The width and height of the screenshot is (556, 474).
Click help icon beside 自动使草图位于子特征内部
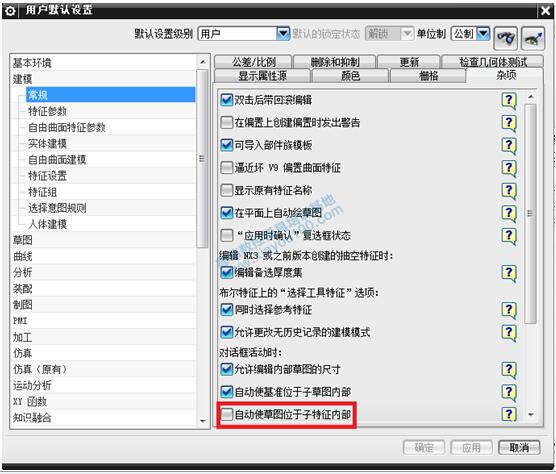tap(509, 414)
